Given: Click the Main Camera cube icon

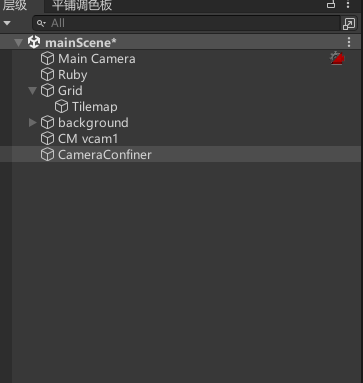Looking at the screenshot, I should coord(47,59).
